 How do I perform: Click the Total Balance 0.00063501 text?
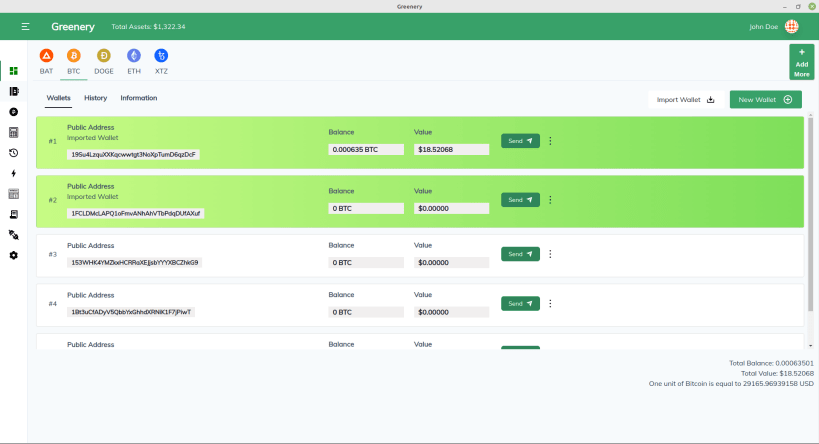click(771, 363)
